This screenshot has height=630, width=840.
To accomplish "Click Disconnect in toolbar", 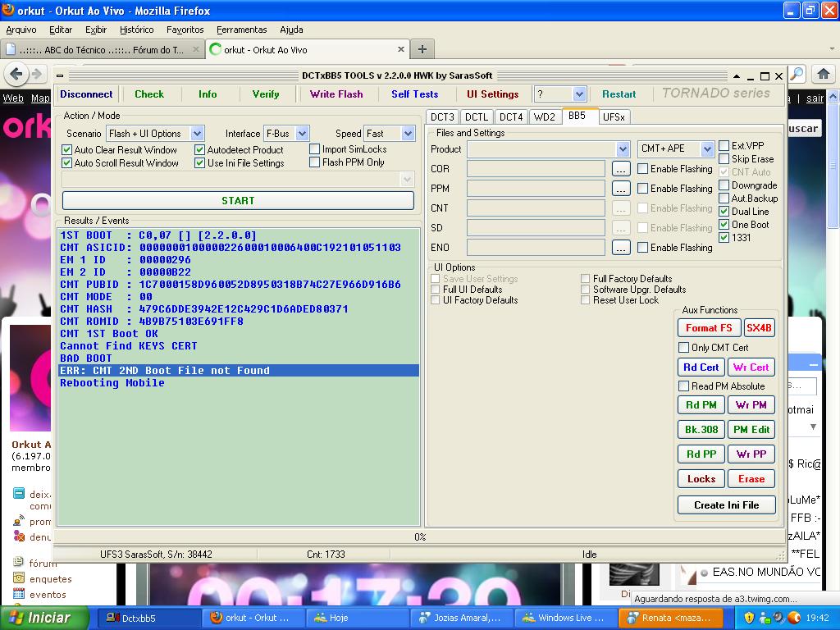I will click(x=86, y=94).
